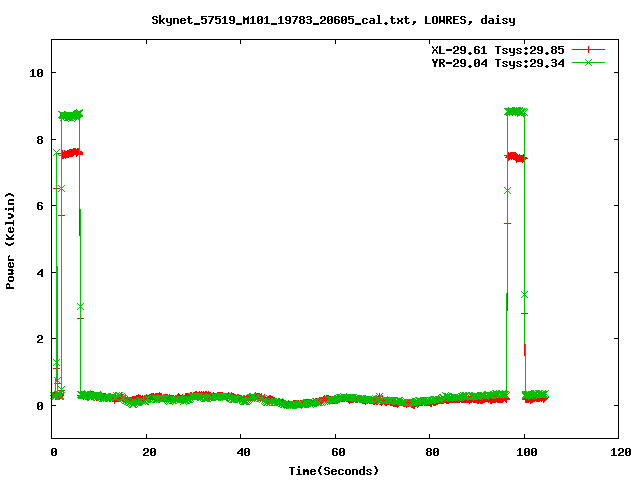Click x-axis tick label 40
This screenshot has width=640, height=480.
coord(244,452)
